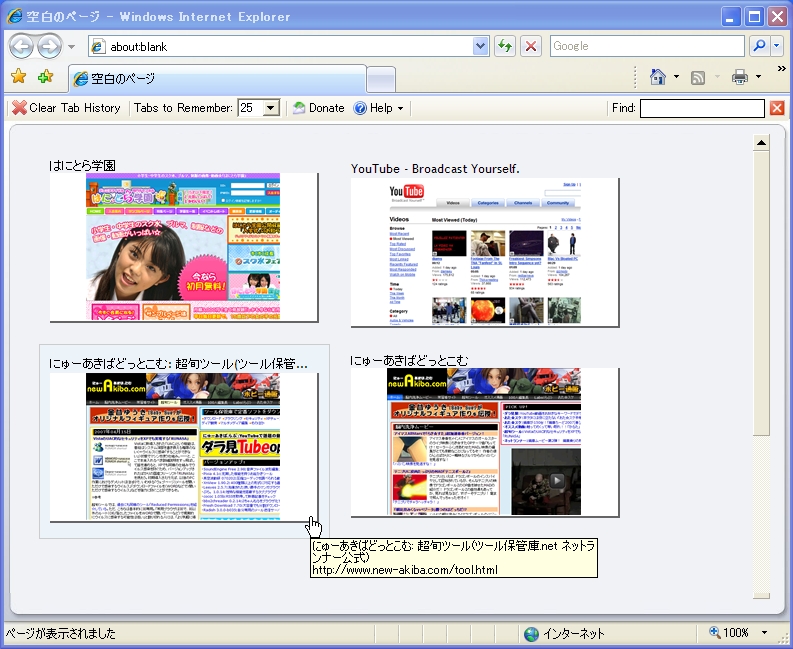Open the search provider options dropdown
The image size is (793, 649).
point(777,46)
